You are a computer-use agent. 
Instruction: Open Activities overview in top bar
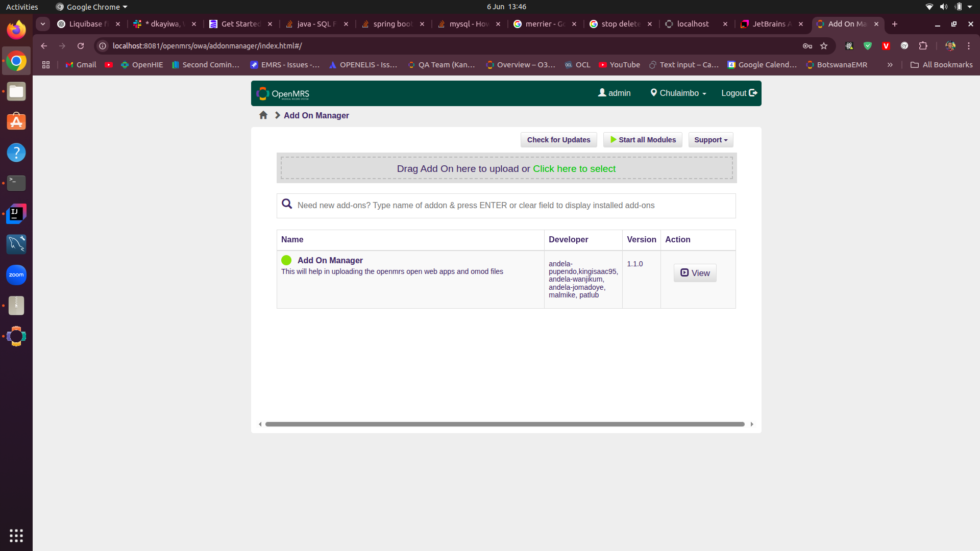point(22,7)
